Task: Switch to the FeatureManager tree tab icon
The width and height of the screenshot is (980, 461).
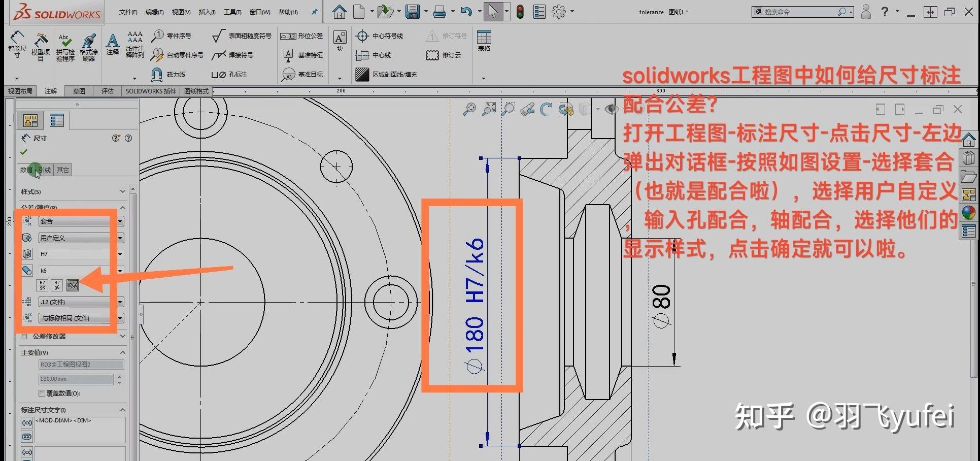Action: 30,120
